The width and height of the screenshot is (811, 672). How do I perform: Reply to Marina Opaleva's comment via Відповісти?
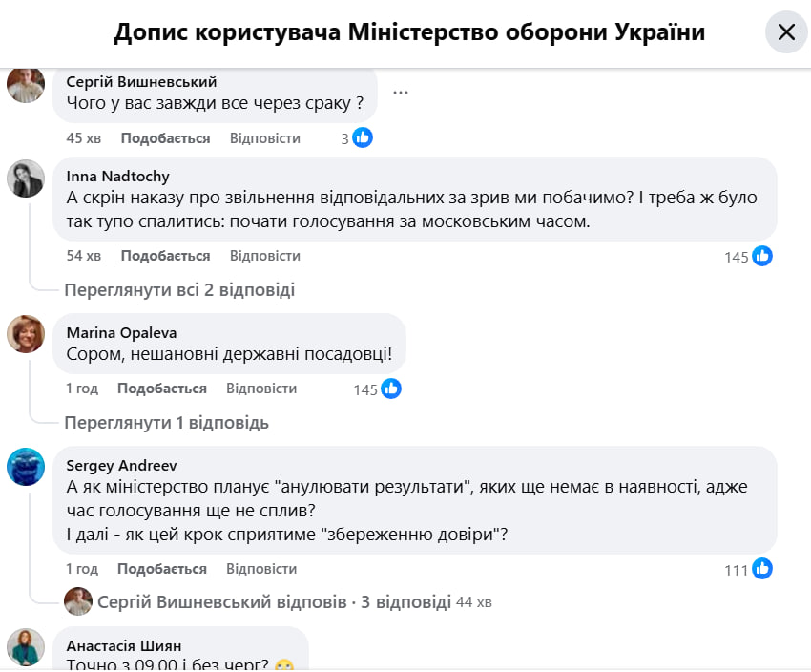[x=261, y=388]
